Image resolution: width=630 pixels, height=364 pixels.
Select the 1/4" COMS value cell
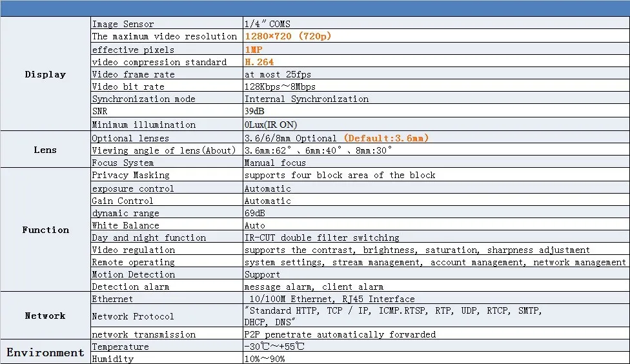click(436, 23)
